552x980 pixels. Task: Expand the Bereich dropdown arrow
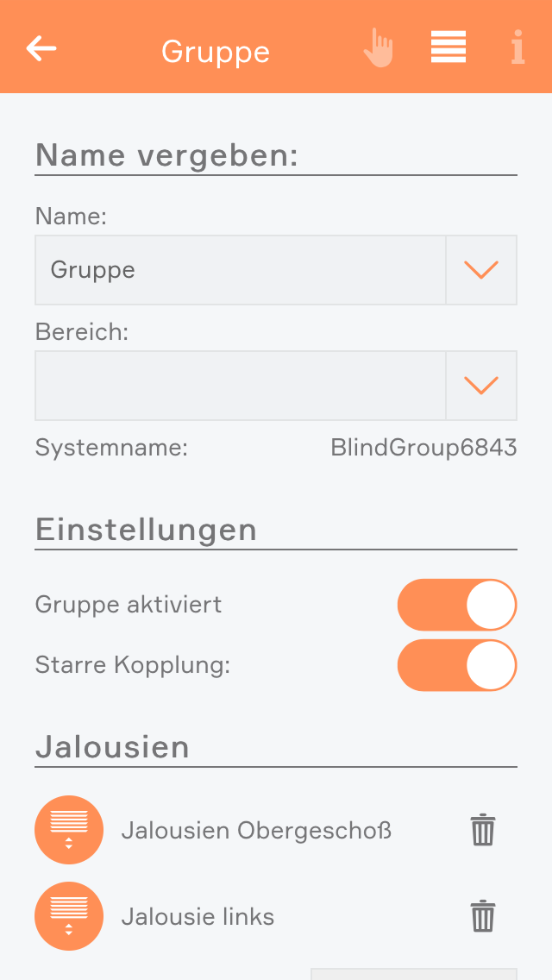(x=481, y=386)
